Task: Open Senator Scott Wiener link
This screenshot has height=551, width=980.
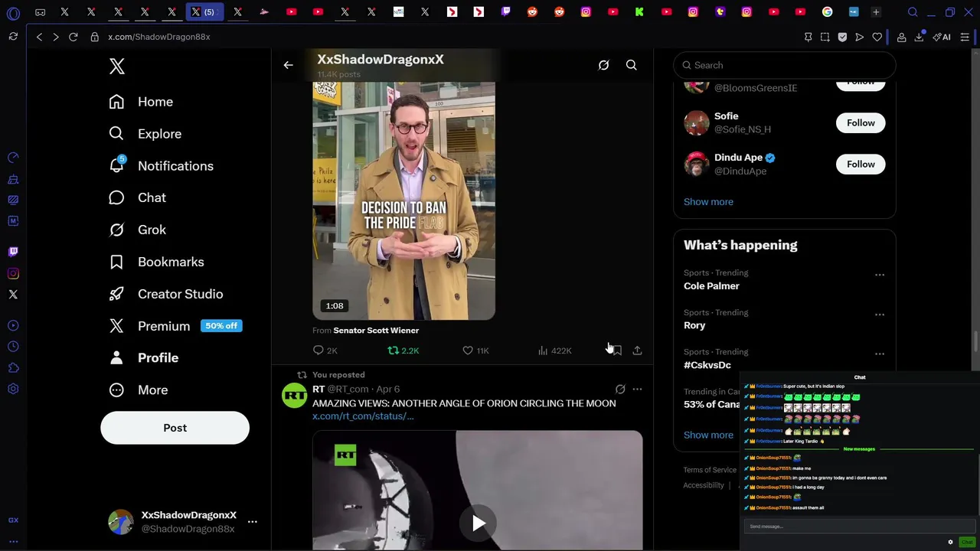Action: coord(376,331)
